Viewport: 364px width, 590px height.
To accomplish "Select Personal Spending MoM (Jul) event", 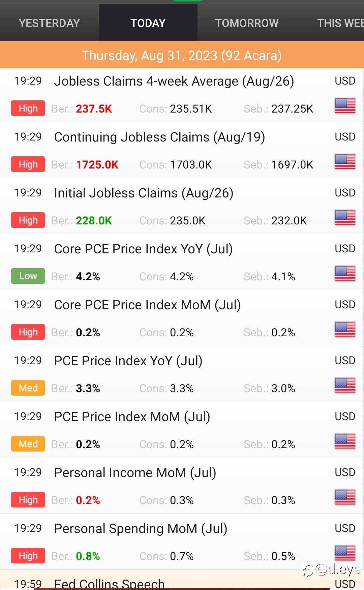I will (141, 529).
